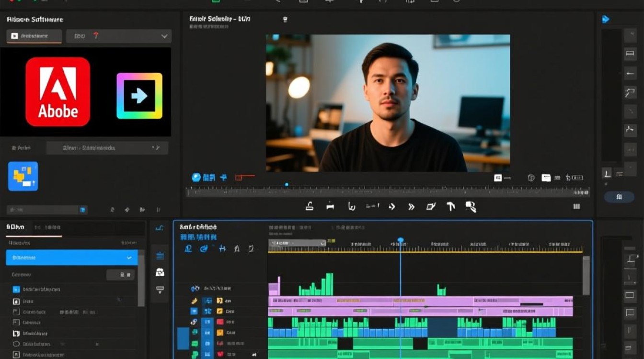Click the rounded pill button in the right panel

[619, 197]
